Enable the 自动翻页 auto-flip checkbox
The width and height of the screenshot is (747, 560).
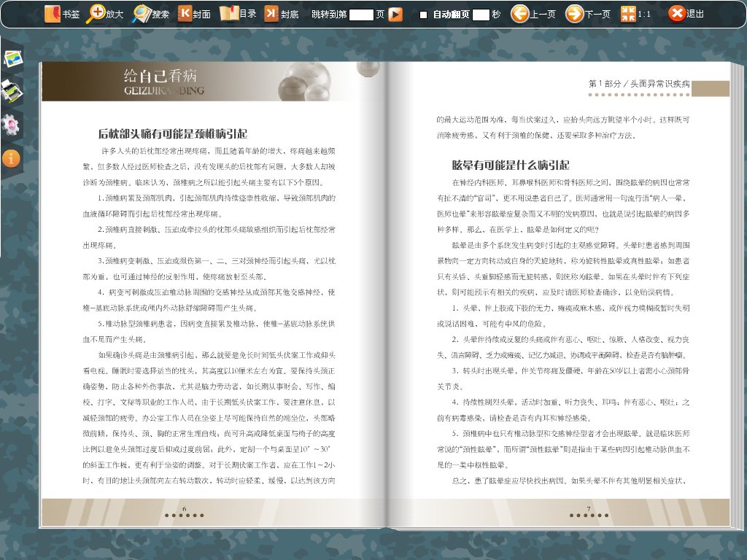423,15
